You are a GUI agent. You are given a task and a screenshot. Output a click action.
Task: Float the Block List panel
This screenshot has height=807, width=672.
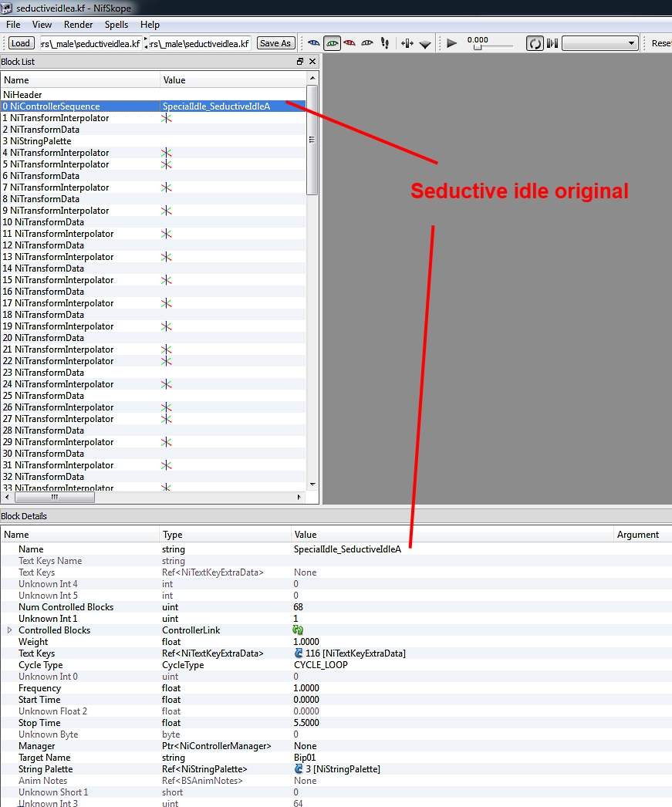[300, 62]
